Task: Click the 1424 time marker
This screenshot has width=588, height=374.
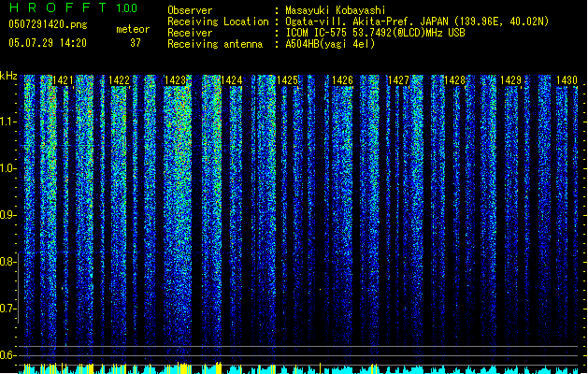Action: click(232, 80)
